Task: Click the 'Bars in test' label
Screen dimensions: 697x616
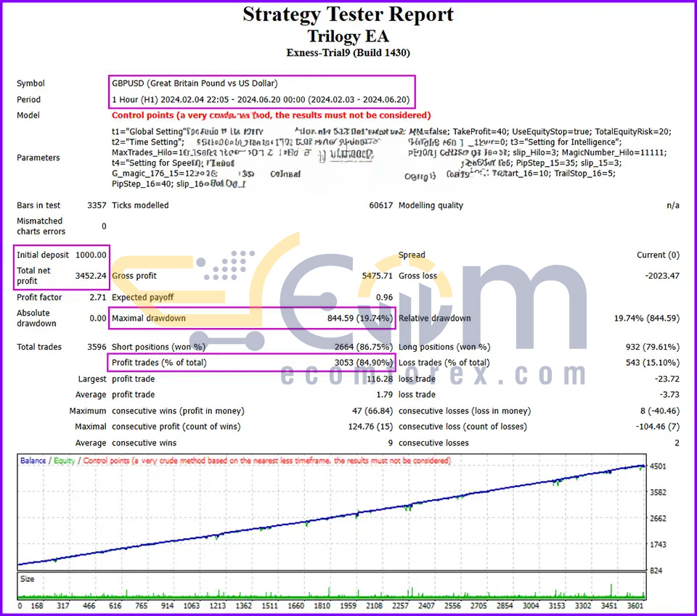Action: 38,205
